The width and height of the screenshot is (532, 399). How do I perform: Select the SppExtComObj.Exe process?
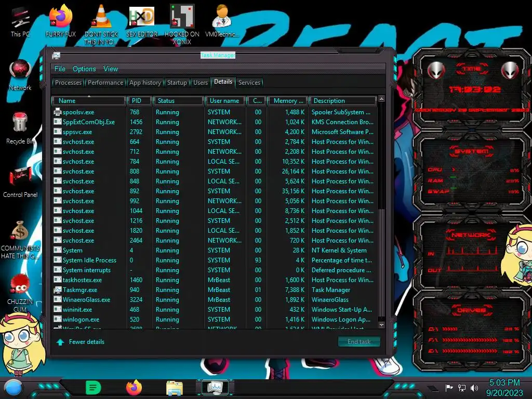(215, 122)
